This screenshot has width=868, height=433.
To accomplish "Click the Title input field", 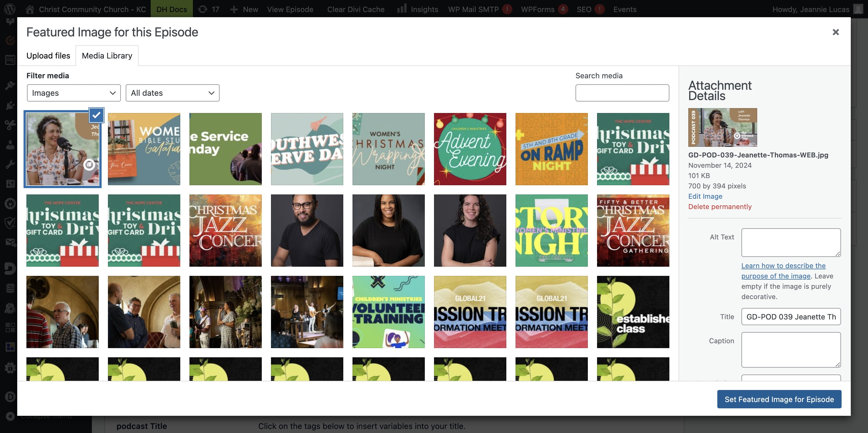I will click(x=791, y=317).
